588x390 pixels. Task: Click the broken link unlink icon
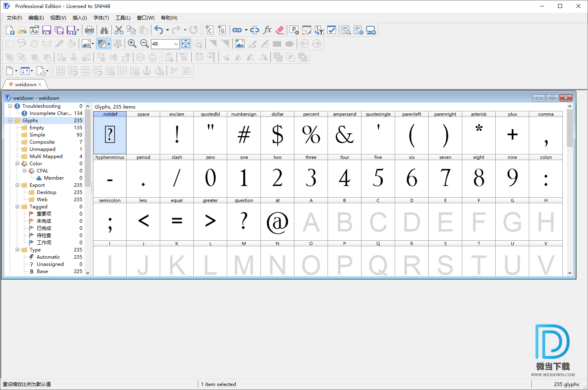(x=255, y=30)
